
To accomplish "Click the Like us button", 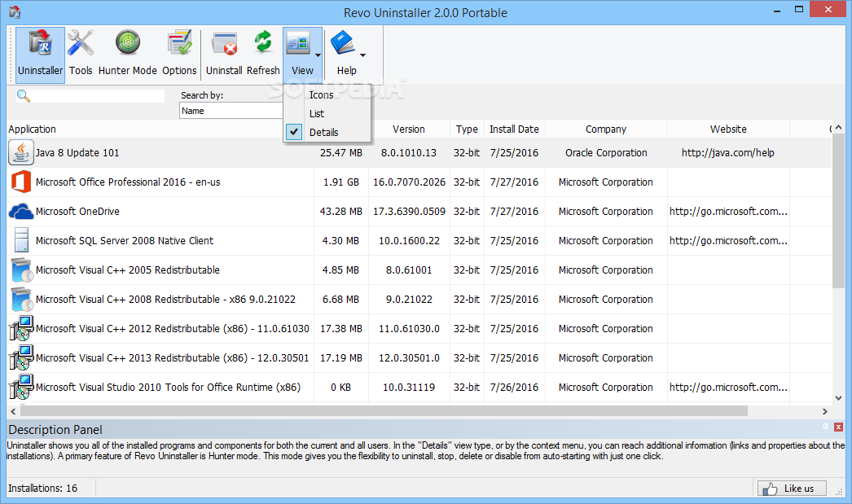I will [x=793, y=489].
